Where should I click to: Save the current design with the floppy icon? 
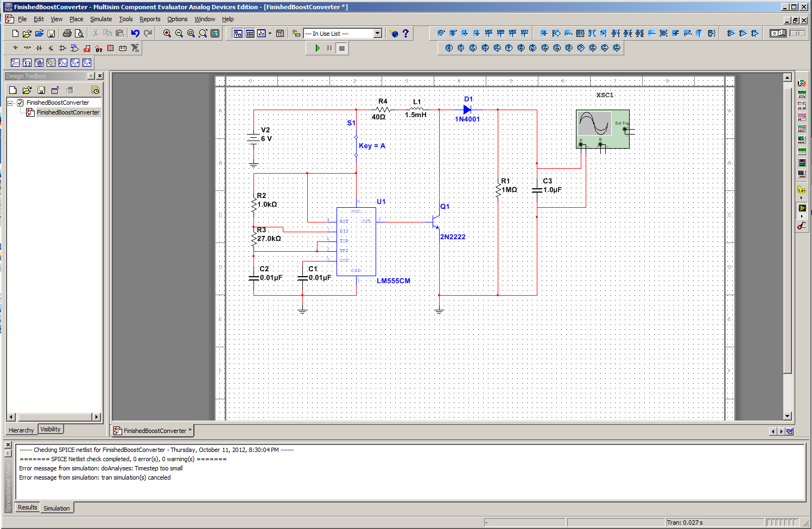pos(51,33)
